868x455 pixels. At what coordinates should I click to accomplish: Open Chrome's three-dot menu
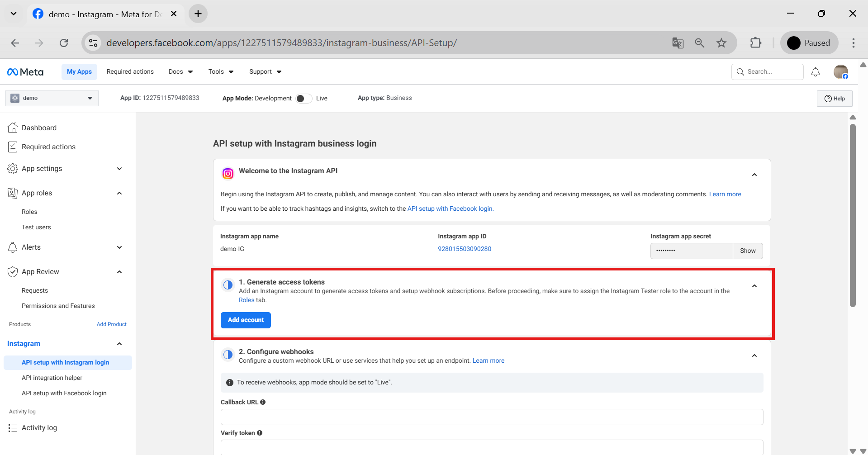(x=854, y=43)
